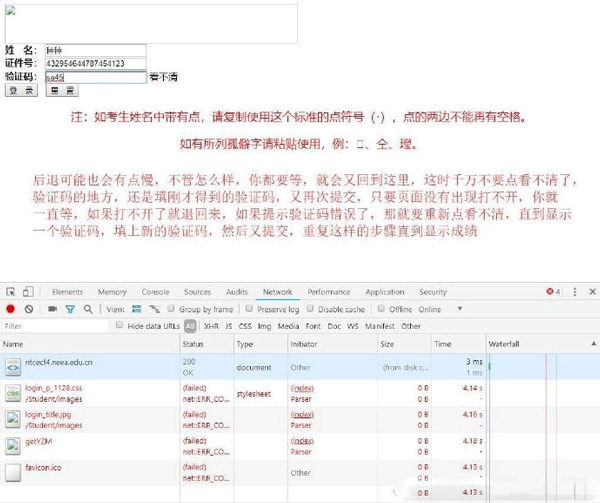Click the 登录 login button
Image resolution: width=600 pixels, height=503 pixels.
(x=22, y=90)
